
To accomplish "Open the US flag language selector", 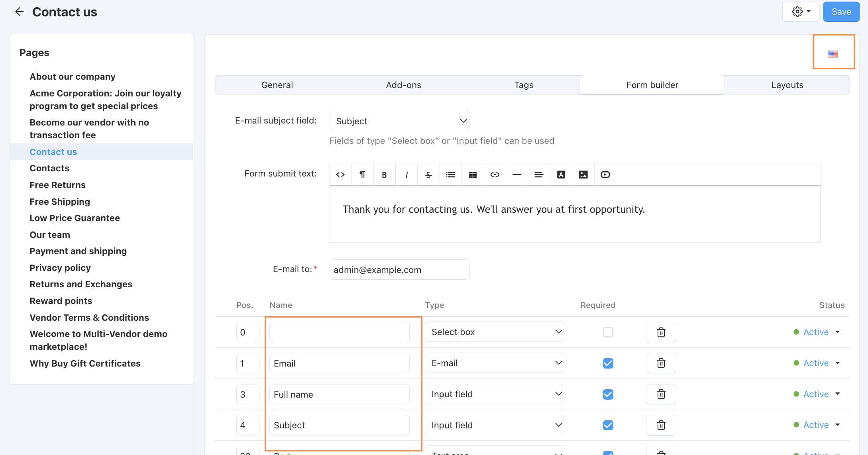I will click(833, 54).
